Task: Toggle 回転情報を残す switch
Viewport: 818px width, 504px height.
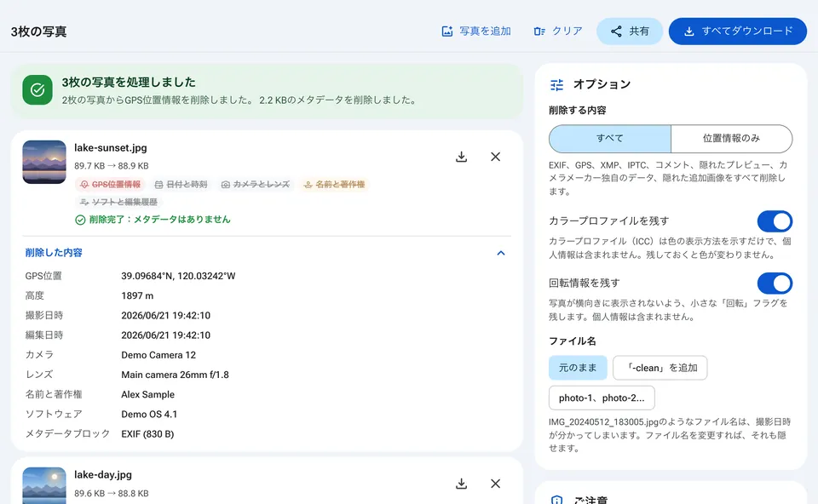Action: click(775, 283)
